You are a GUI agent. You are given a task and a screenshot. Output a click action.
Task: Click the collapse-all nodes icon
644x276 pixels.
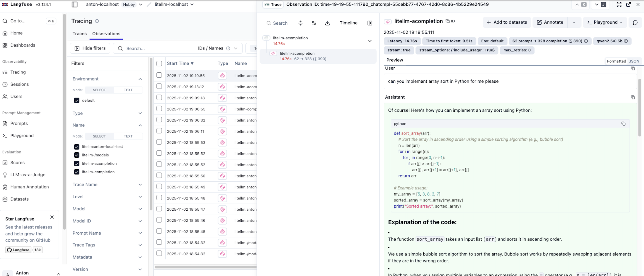[x=301, y=23]
